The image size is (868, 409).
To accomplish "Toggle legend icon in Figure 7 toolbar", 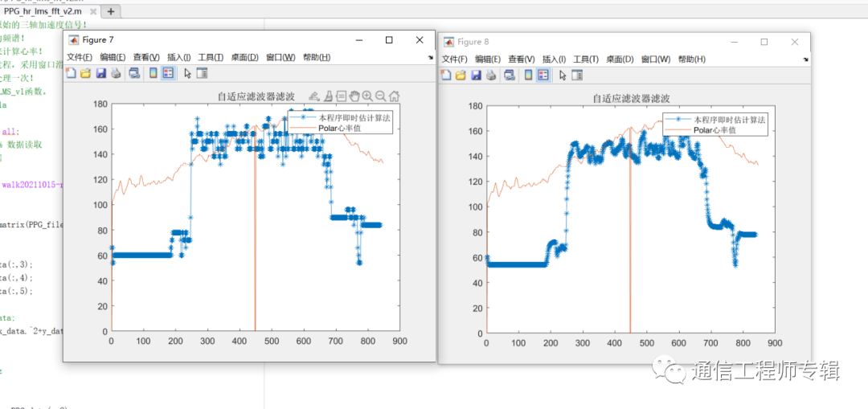I will [x=169, y=73].
